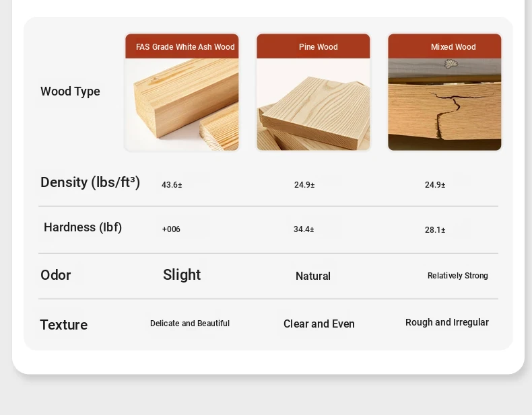Click the Delicate and Beautiful texture text
Screen dimensions: 532x415
190,324
